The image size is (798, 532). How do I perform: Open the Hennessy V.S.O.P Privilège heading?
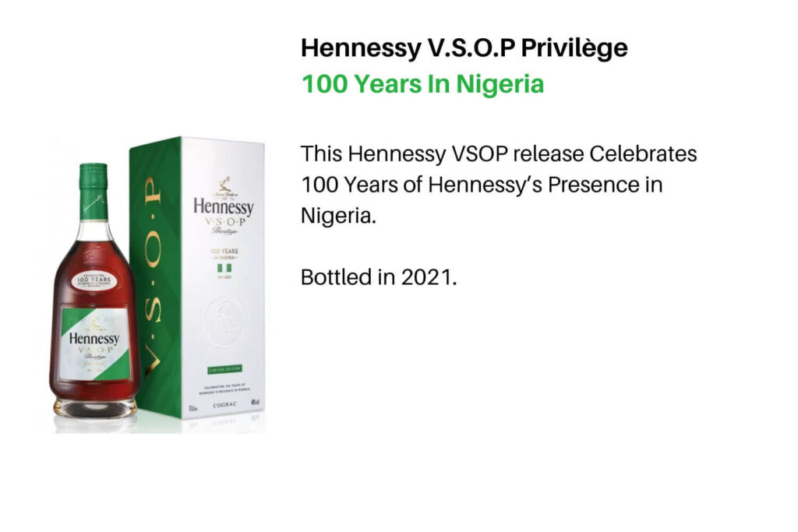[464, 48]
